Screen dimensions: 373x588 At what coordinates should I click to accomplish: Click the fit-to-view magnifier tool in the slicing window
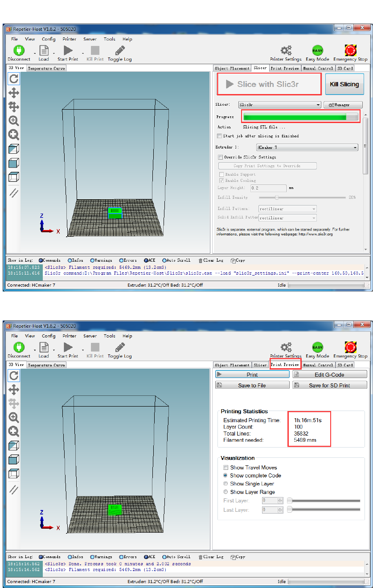(x=14, y=134)
